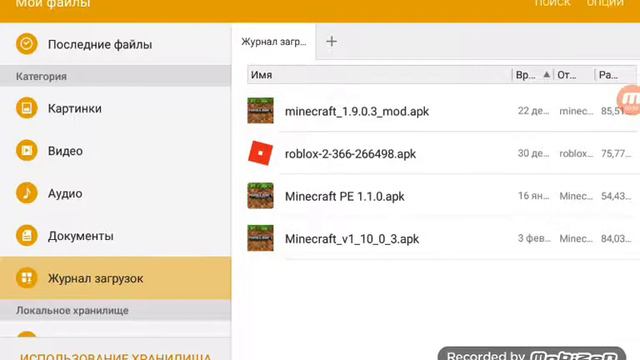Image resolution: width=640 pixels, height=360 pixels.
Task: Open the roblox apk red icon
Action: (260, 153)
